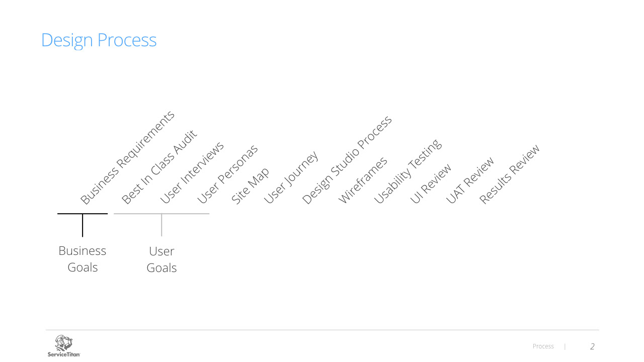The image size is (644, 362).
Task: Select the Results Review label
Action: point(509,174)
